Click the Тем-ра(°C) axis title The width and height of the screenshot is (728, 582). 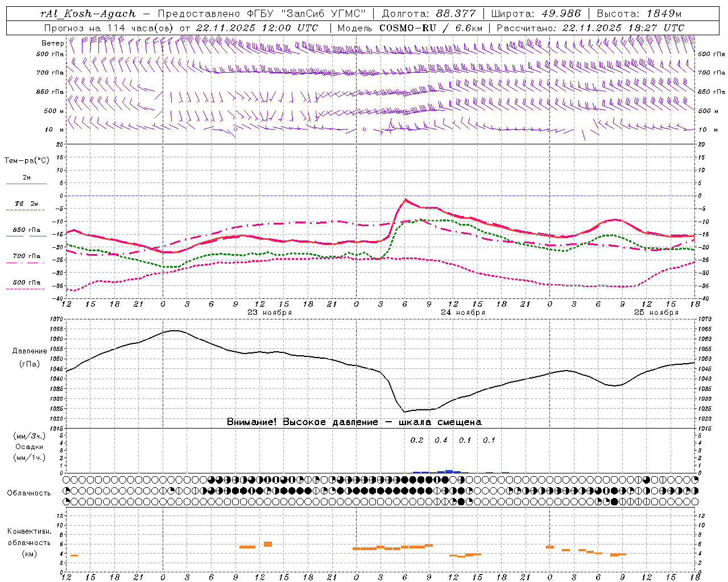point(27,161)
